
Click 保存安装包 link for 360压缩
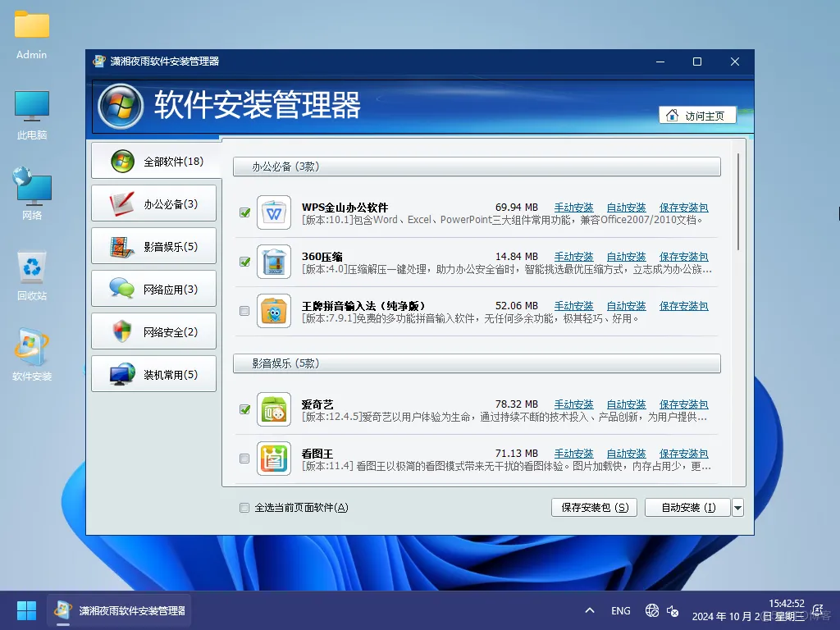(683, 257)
